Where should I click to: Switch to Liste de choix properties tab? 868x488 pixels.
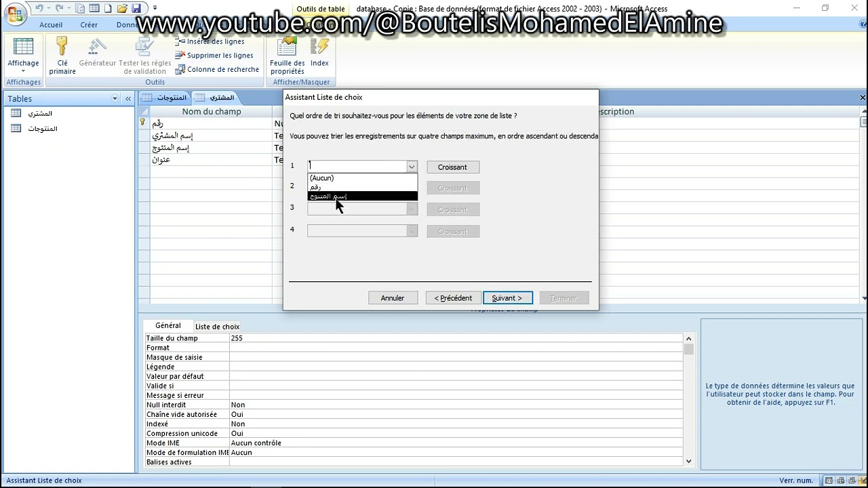[217, 326]
